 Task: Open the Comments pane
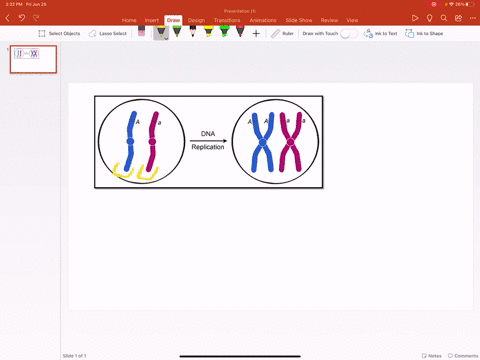tap(463, 356)
